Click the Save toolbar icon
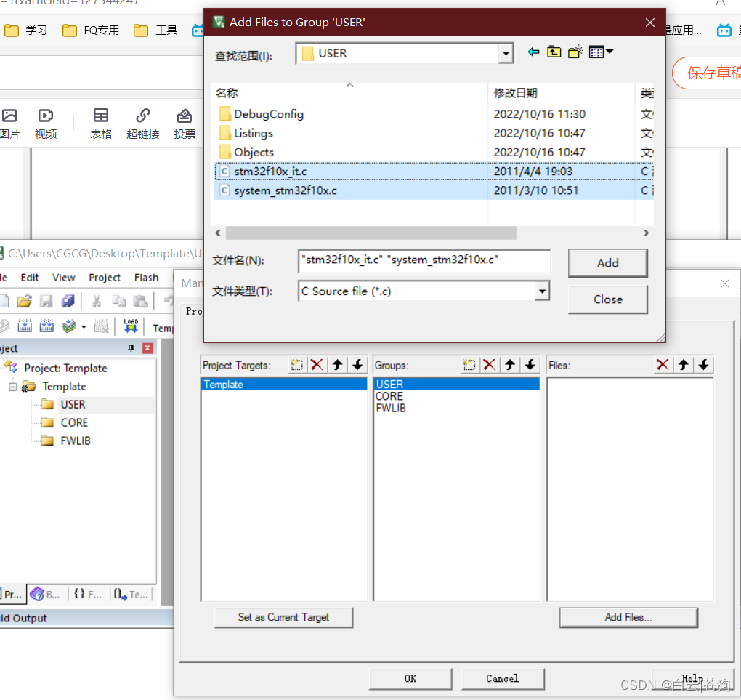This screenshot has width=741, height=700. pyautogui.click(x=46, y=301)
